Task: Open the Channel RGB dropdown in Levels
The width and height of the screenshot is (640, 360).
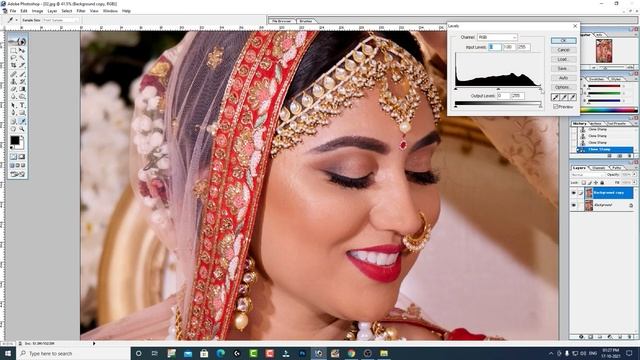Action: tap(497, 37)
